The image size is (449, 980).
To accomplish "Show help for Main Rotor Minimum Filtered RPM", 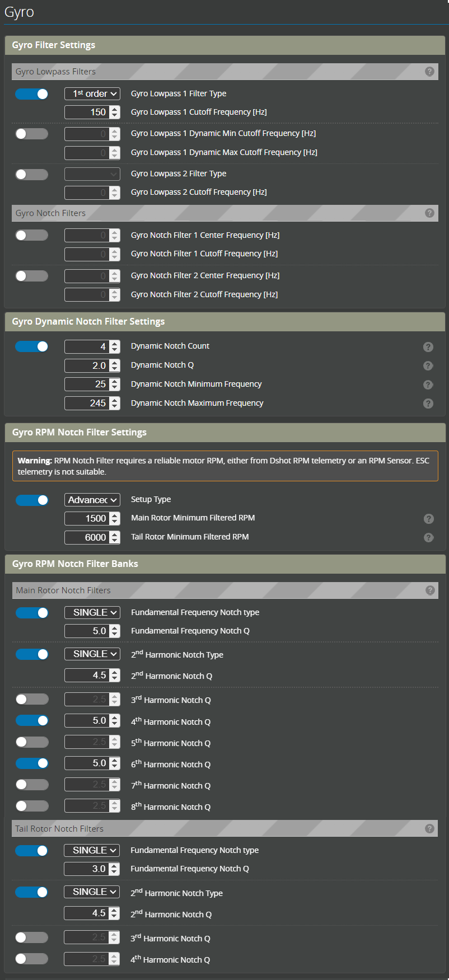I will [428, 519].
